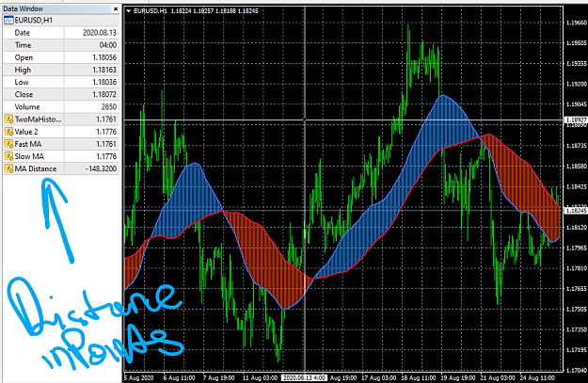This screenshot has height=383, width=588.
Task: Open the chart dropdown arrow before EURUSD,H1
Action: pos(128,11)
